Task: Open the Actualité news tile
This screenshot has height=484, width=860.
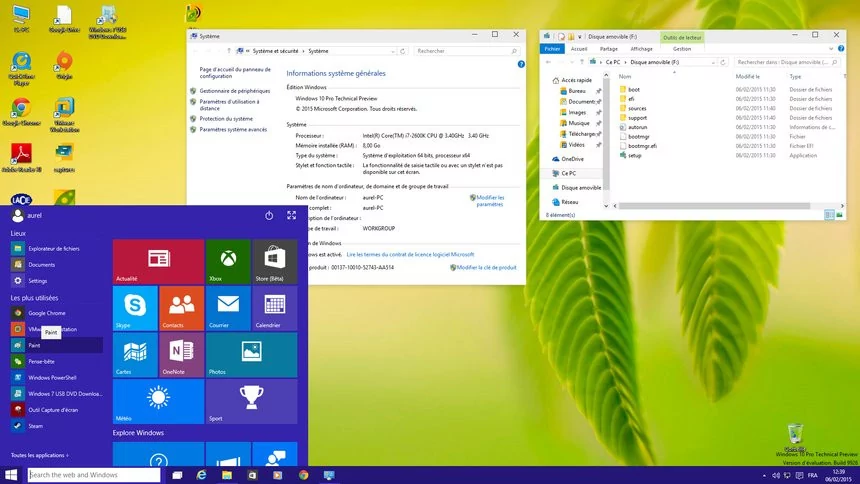Action: 159,261
